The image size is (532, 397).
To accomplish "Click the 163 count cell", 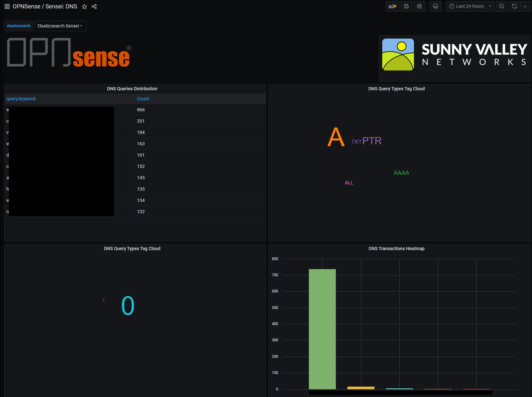I will pos(200,144).
